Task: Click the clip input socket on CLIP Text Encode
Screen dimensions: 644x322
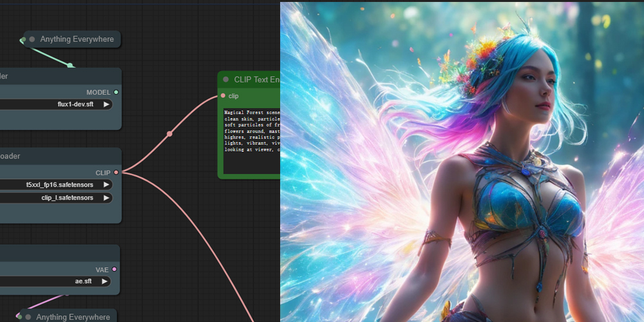Action: point(223,96)
